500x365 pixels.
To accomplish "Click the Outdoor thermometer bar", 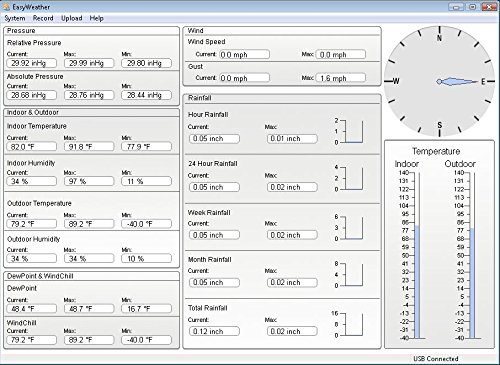I will [x=472, y=255].
